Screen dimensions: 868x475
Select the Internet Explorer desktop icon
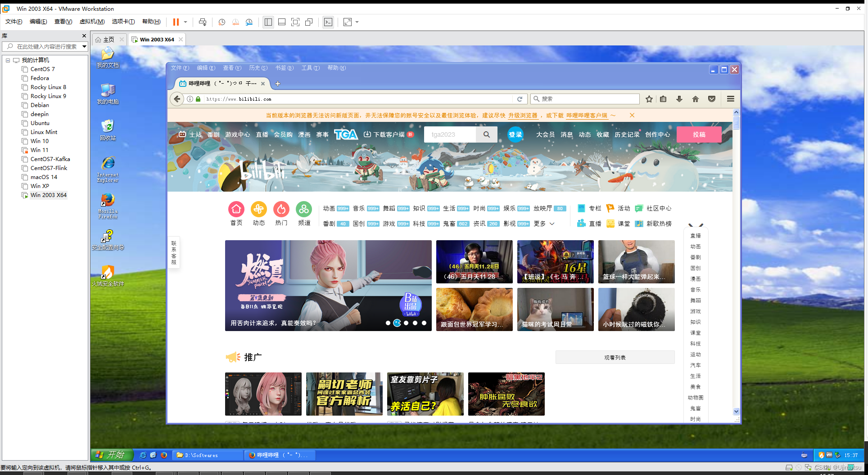pos(108,170)
